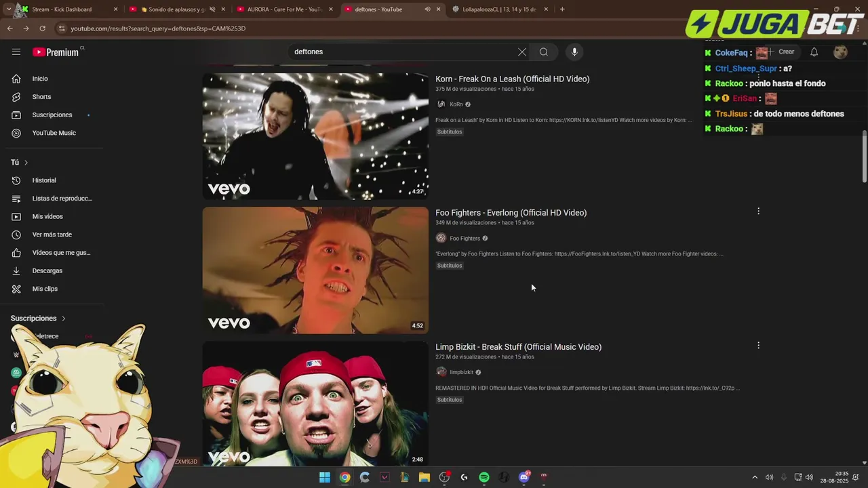Open the browser tab search dropdown arrow

8,9
